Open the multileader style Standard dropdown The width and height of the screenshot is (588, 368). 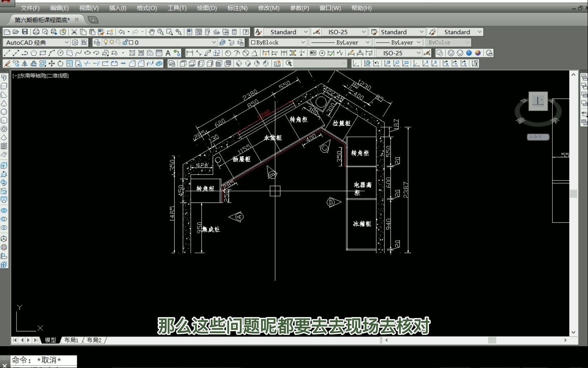point(480,32)
